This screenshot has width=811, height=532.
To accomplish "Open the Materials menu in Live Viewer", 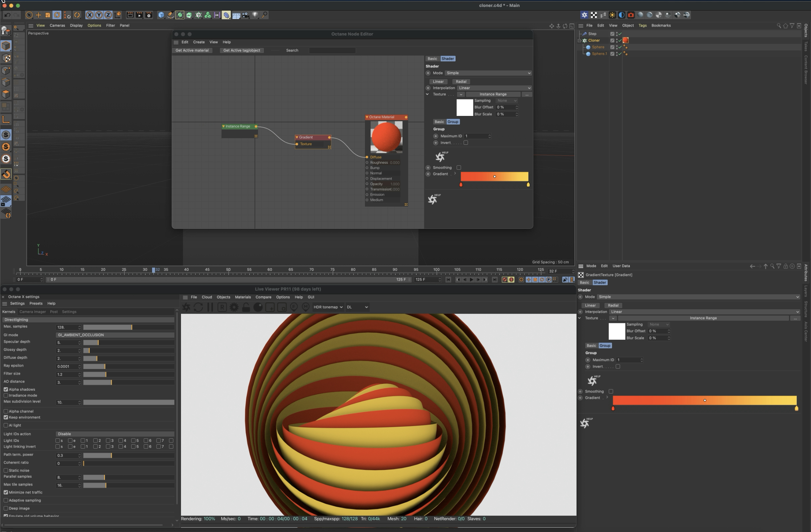I will [243, 297].
